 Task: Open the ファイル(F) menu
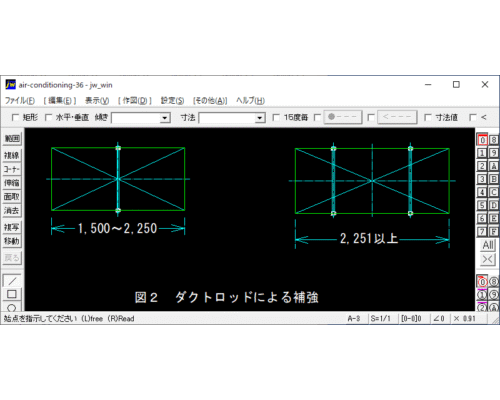point(20,101)
